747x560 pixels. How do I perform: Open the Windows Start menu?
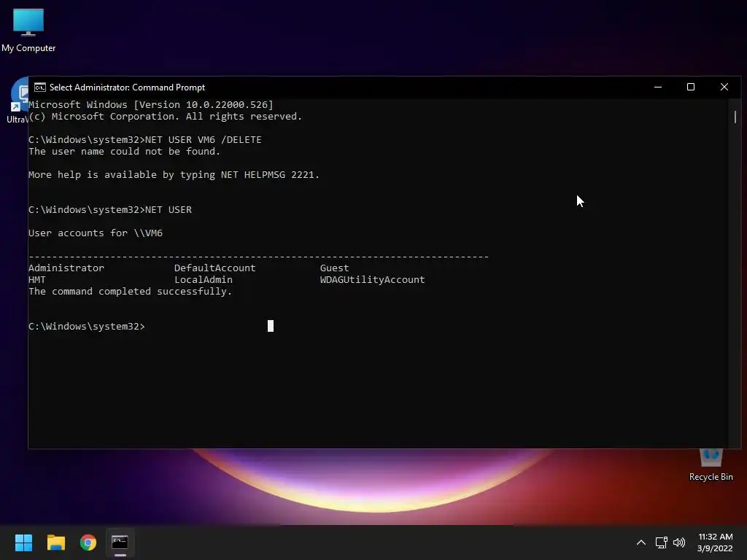point(23,542)
